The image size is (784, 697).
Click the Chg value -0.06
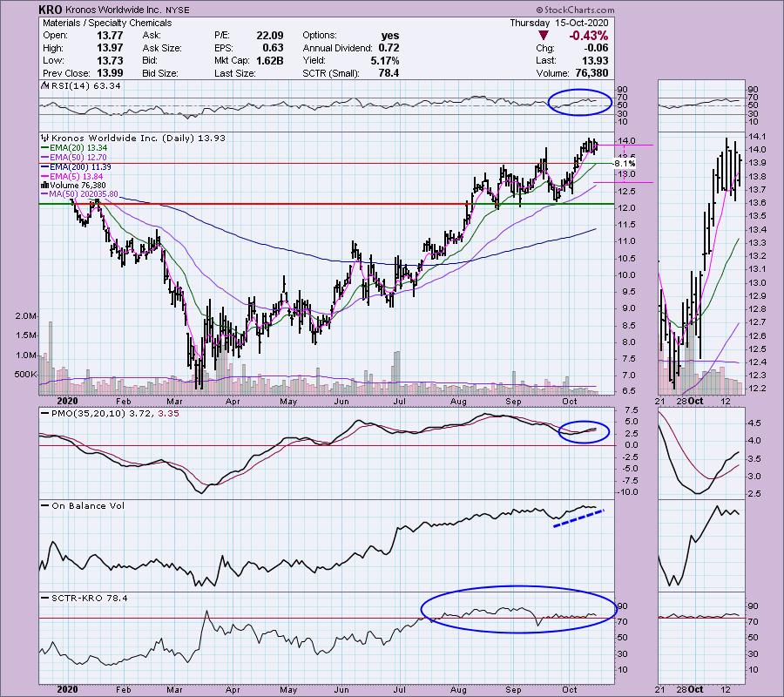click(596, 48)
